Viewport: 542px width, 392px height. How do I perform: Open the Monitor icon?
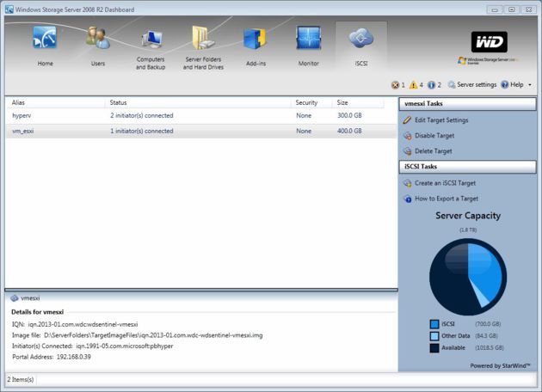pos(308,37)
